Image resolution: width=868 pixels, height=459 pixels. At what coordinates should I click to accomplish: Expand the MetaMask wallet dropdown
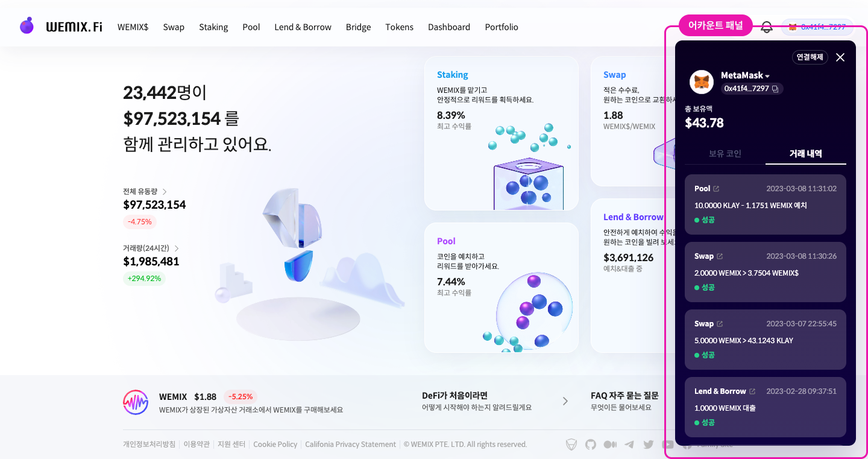point(767,76)
